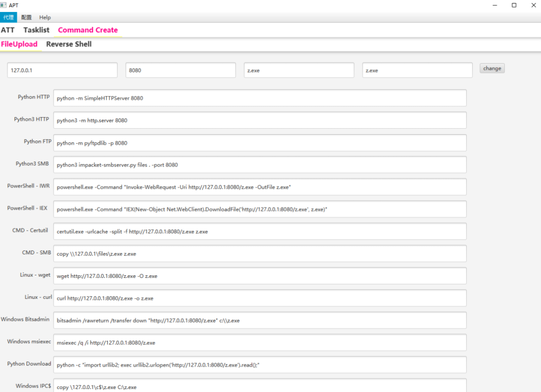The height and width of the screenshot is (392, 541).
Task: Click the 'Windows msiexec' label
Action: pos(29,341)
